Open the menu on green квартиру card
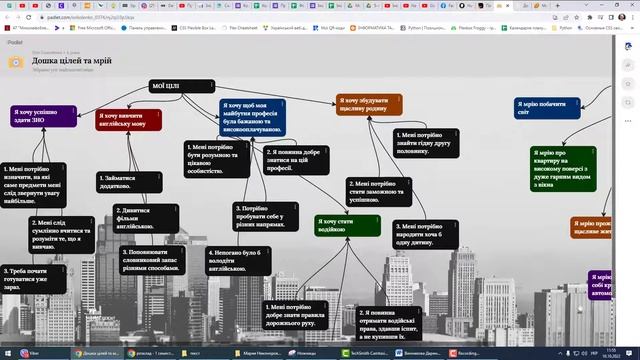Viewport: 640px width, 360px height. click(593, 151)
